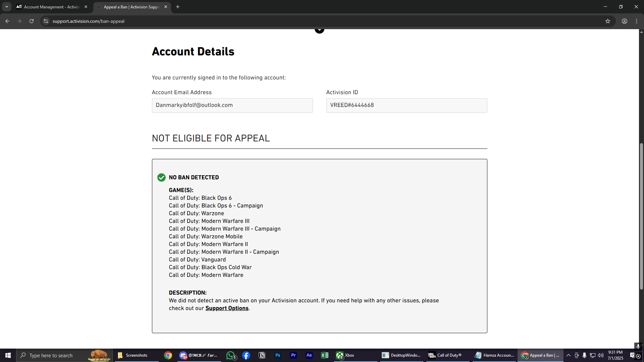The height and width of the screenshot is (362, 644).
Task: Show hidden system tray icons
Action: coord(569,355)
